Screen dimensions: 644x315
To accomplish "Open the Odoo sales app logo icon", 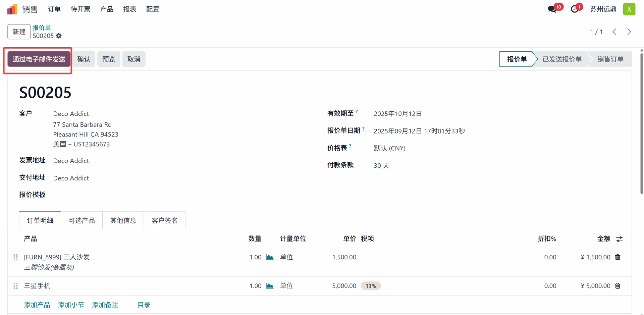I will click(x=12, y=9).
